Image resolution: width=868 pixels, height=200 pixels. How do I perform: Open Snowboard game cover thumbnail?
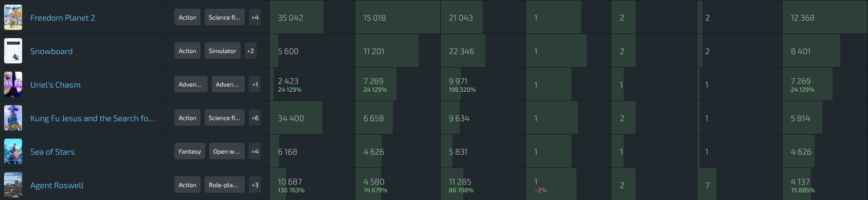click(x=13, y=51)
